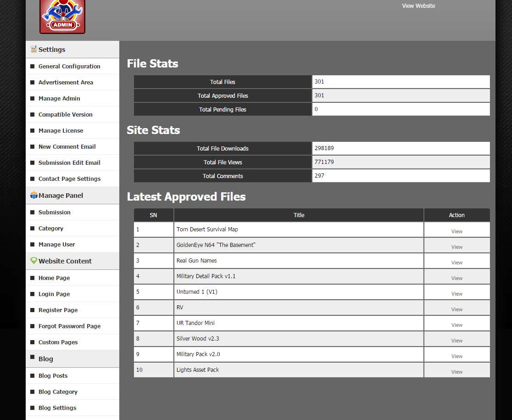Click the Title column header
The image size is (512, 420).
[x=299, y=215]
